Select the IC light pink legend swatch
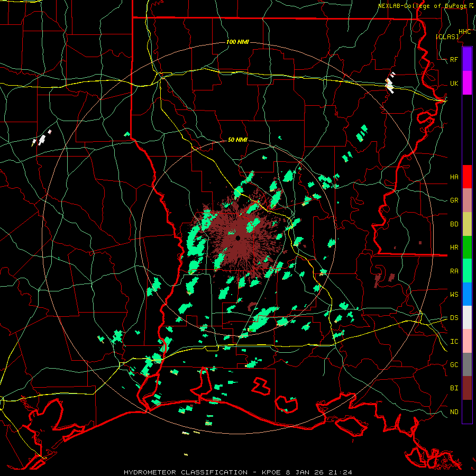476x476 pixels. tap(467, 341)
